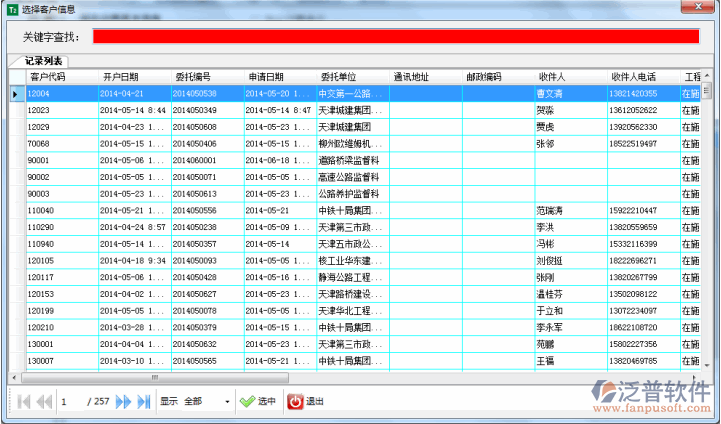Click the previous page navigation arrow

pos(44,401)
